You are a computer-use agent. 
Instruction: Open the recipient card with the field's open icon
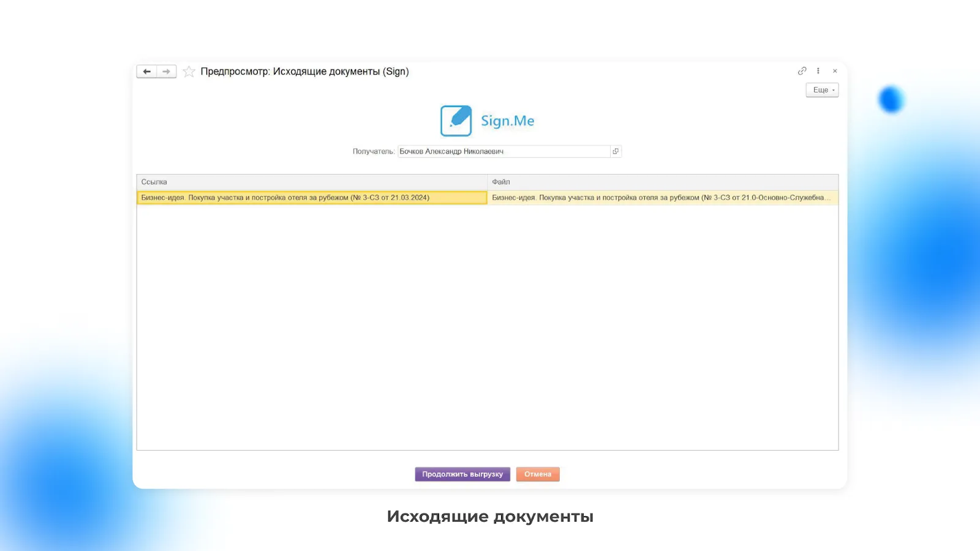point(616,151)
